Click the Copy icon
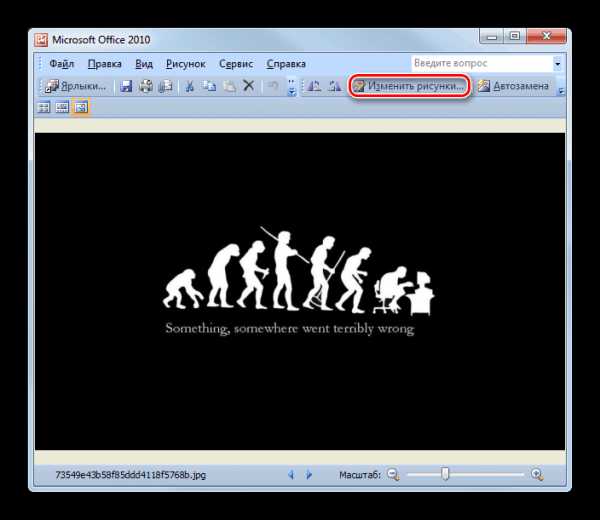Viewport: 600px width, 520px height. (209, 86)
